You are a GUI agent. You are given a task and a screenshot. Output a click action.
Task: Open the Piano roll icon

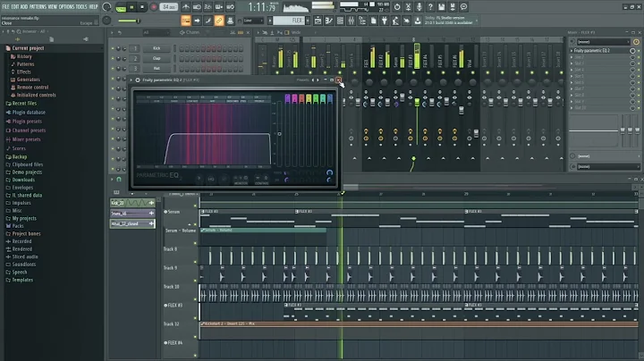point(329,21)
